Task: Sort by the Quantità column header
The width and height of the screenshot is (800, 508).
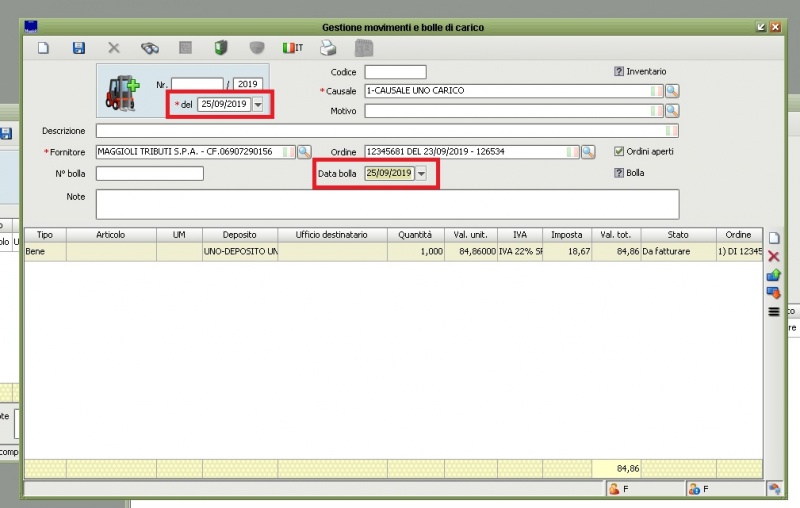Action: [415, 234]
